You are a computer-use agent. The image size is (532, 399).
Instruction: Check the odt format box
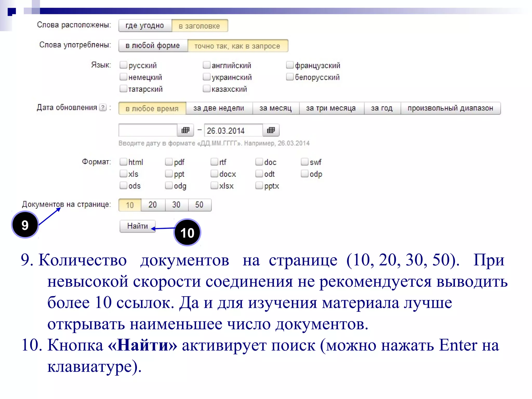tap(259, 173)
